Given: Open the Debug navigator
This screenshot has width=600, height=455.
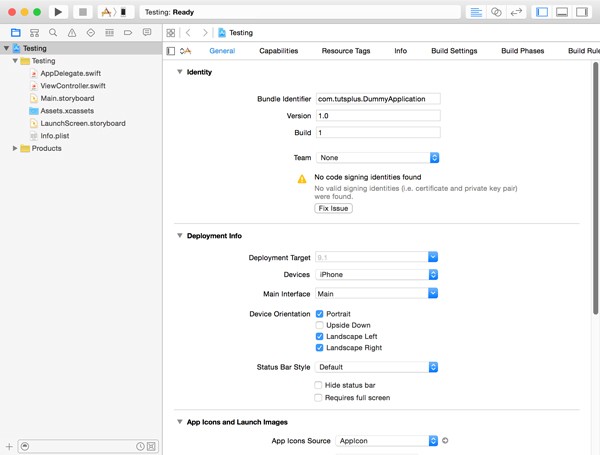Looking at the screenshot, I should [x=109, y=33].
